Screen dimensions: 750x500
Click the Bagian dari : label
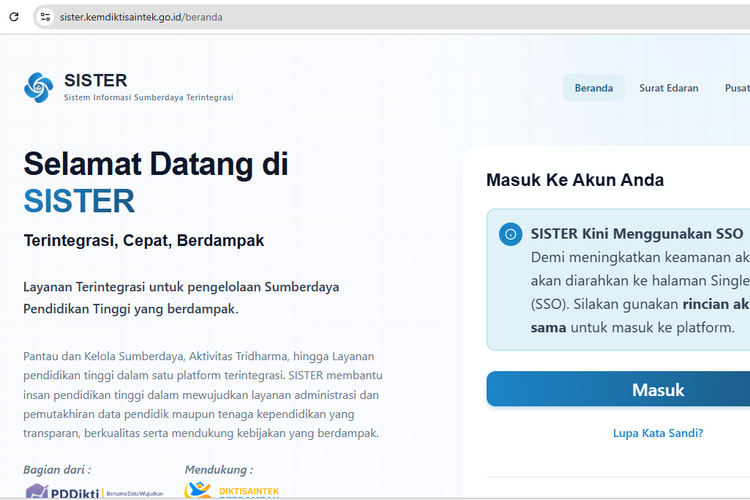(57, 470)
